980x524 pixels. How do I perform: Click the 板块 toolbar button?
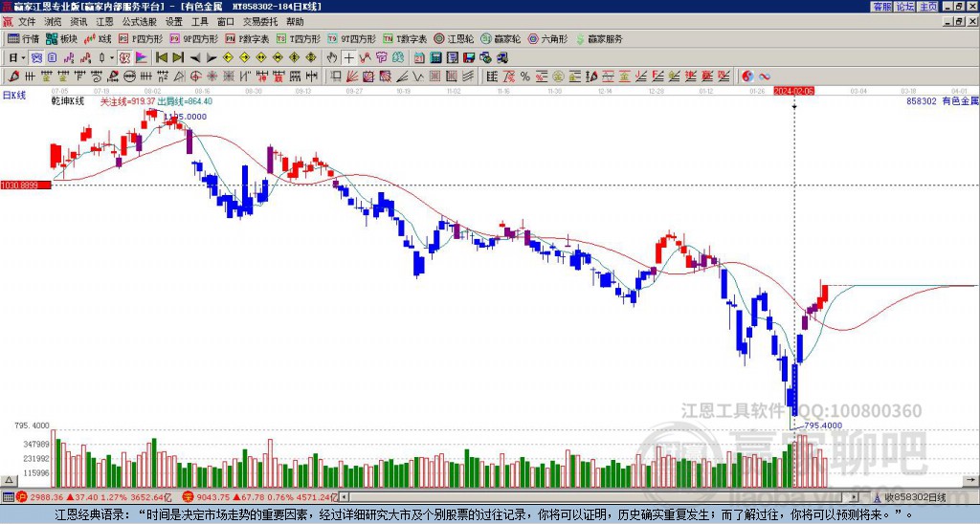[x=61, y=38]
